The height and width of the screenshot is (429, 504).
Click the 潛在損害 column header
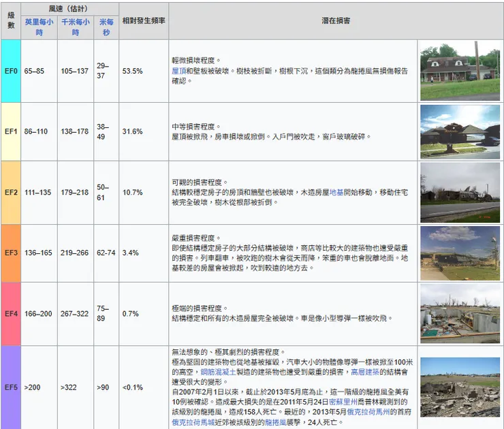pyautogui.click(x=336, y=20)
